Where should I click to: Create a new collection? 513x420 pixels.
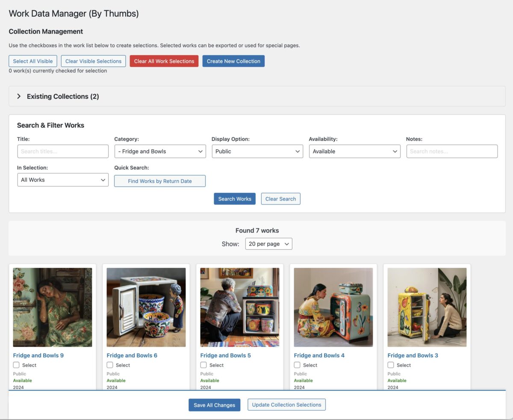pos(233,61)
